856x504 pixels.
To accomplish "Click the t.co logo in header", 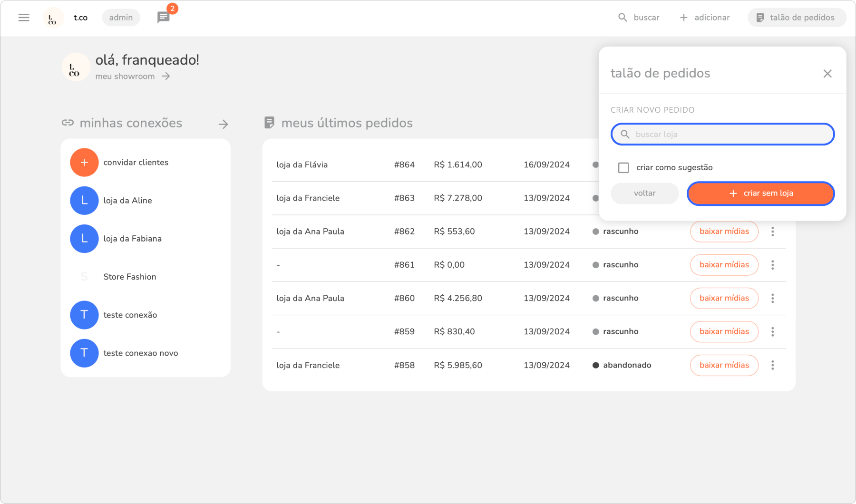I will tap(53, 18).
